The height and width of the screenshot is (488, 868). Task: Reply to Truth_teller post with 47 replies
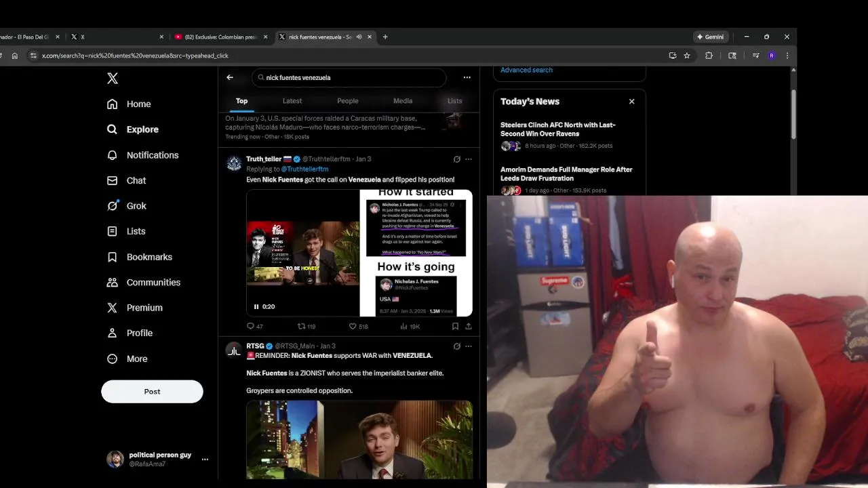254,326
